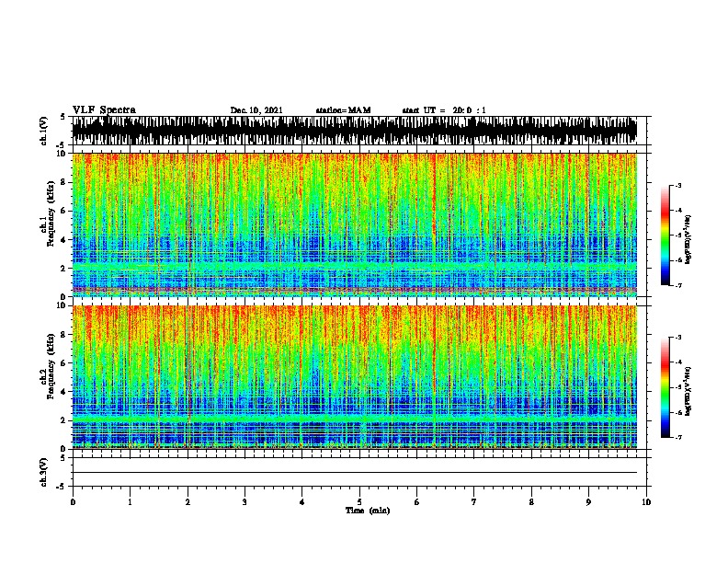The width and height of the screenshot is (728, 563).
Task: Click the 'Time (min)' axis label
Action: click(x=368, y=511)
